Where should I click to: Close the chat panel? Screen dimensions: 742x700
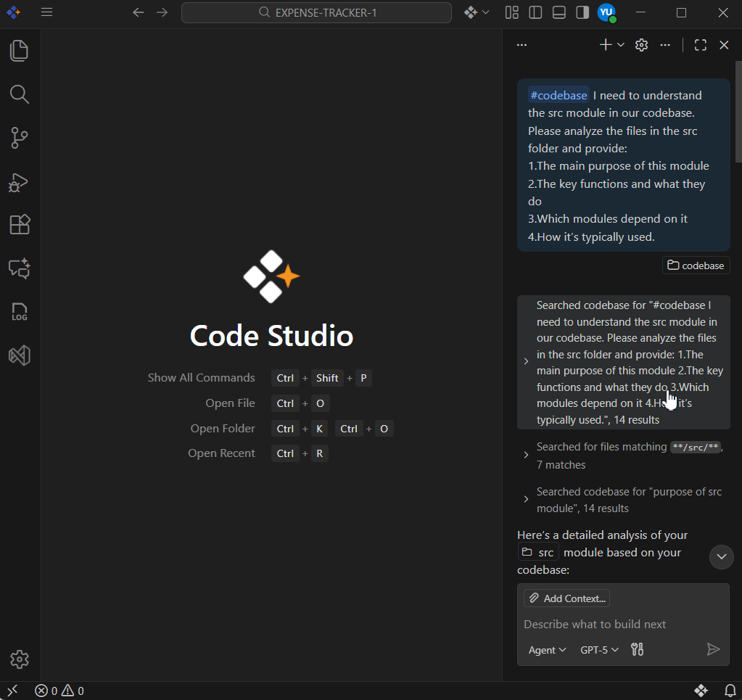pos(724,45)
